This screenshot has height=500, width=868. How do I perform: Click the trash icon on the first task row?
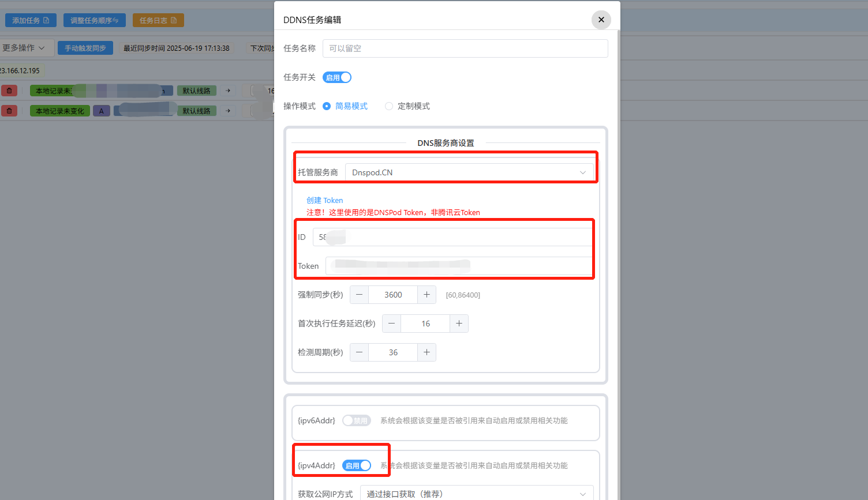click(9, 90)
